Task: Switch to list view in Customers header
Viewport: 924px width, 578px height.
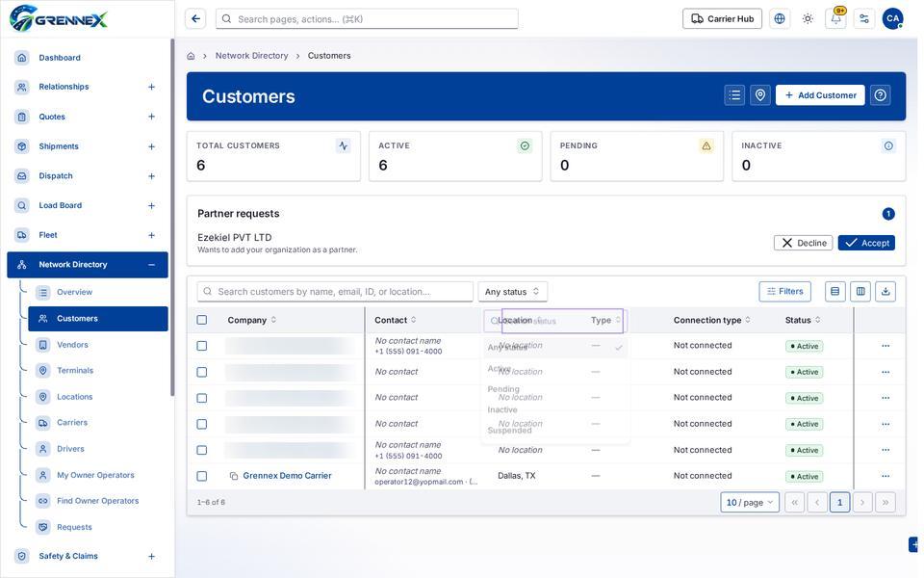Action: [x=734, y=95]
